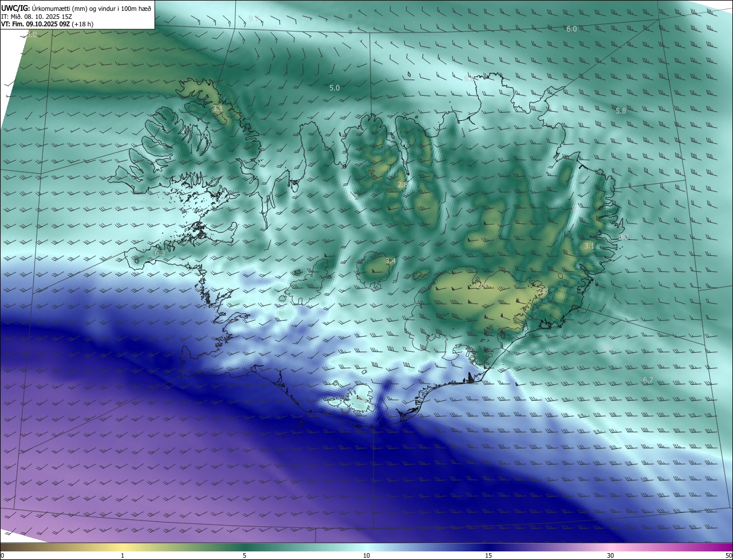The width and height of the screenshot is (733, 560).
Task: Select the '6.3' value label on the map
Action: (160, 253)
